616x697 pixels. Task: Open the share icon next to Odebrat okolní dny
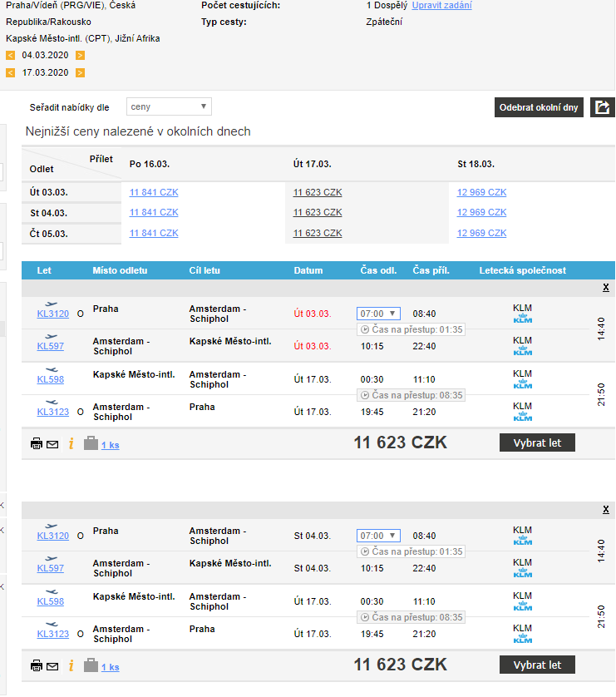(602, 107)
